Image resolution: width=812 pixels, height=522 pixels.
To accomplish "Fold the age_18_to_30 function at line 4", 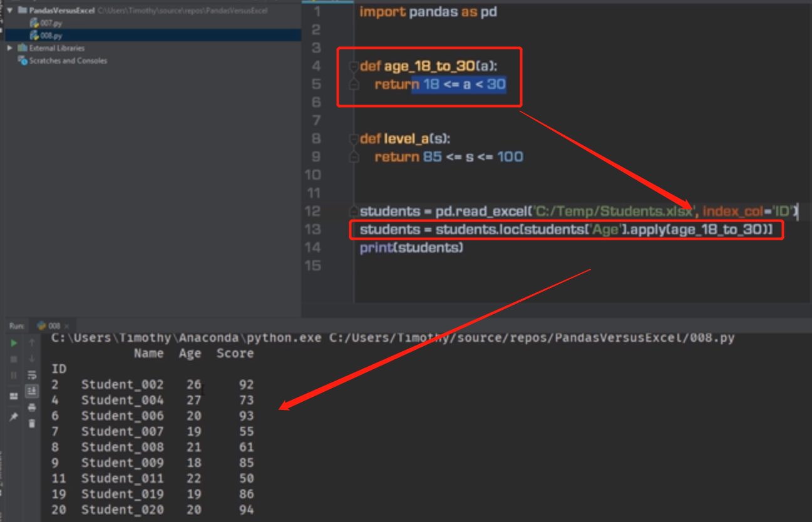I will click(x=354, y=66).
